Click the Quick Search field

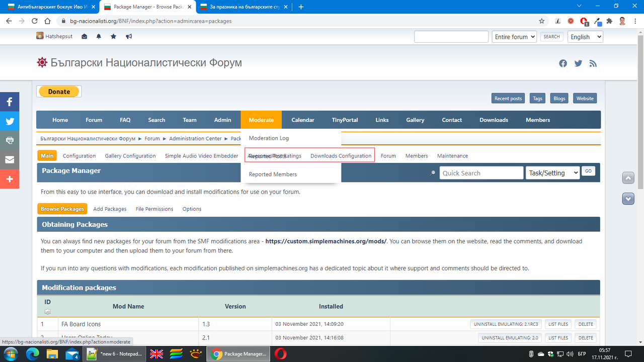[481, 173]
